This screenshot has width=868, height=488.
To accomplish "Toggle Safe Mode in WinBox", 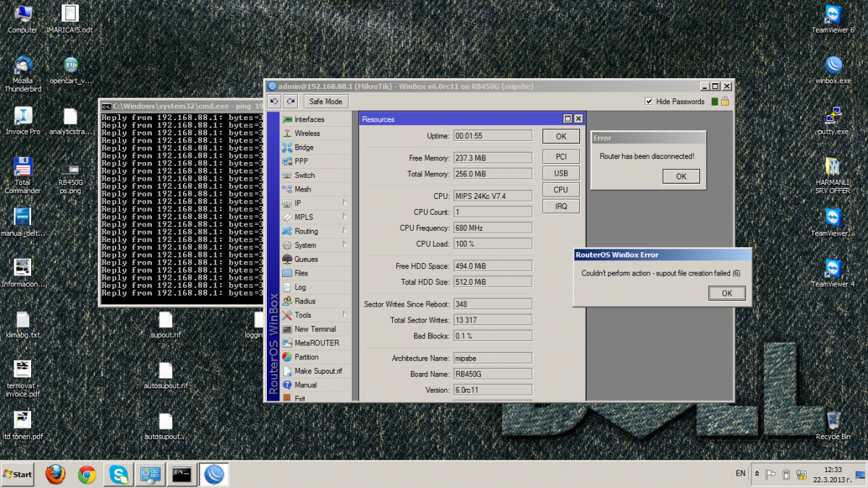I will tap(325, 102).
